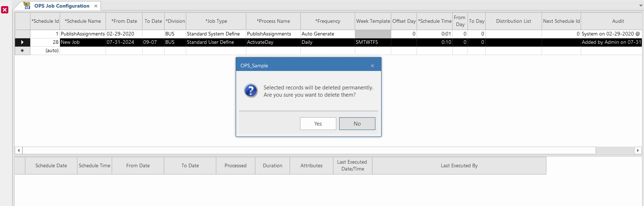Click Last Executed Date/Time column header

click(353, 165)
